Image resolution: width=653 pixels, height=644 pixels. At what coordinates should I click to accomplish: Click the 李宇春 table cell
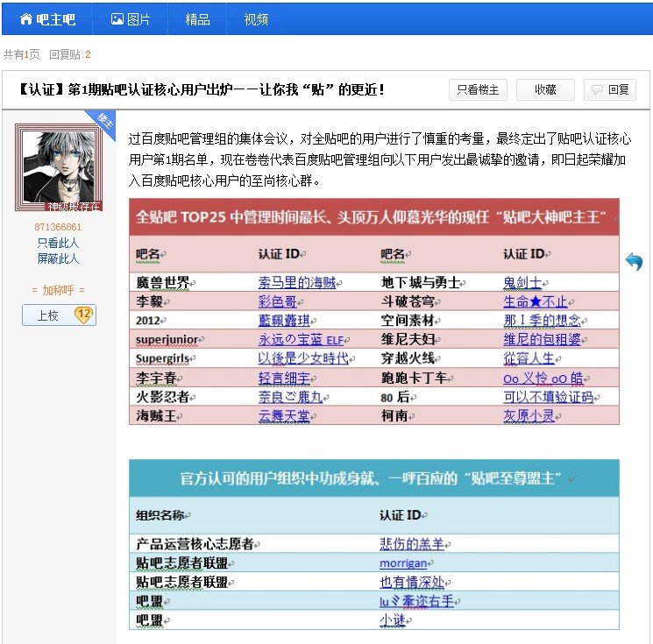pos(156,378)
